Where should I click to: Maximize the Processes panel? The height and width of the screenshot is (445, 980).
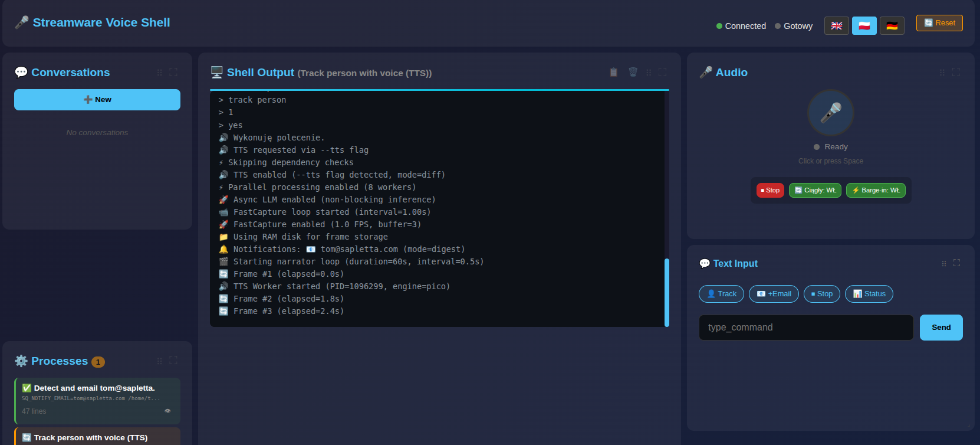coord(173,360)
